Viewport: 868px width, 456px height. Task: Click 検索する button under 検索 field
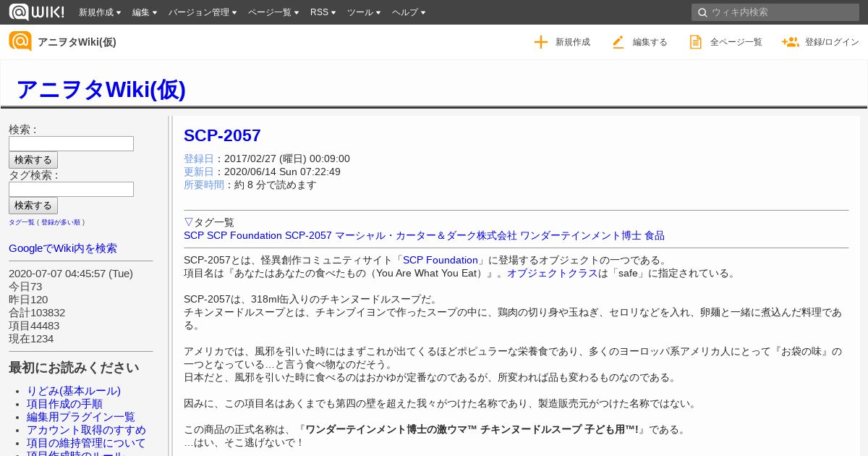pyautogui.click(x=33, y=160)
